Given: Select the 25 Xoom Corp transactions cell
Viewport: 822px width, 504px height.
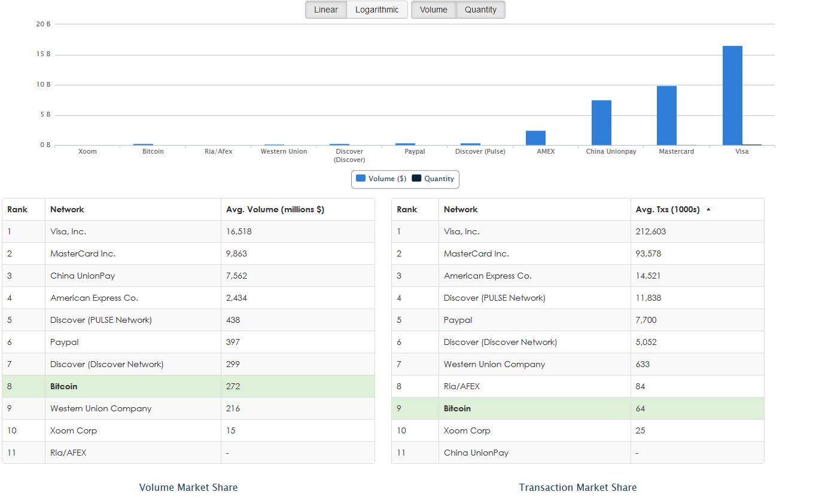Looking at the screenshot, I should coord(698,430).
